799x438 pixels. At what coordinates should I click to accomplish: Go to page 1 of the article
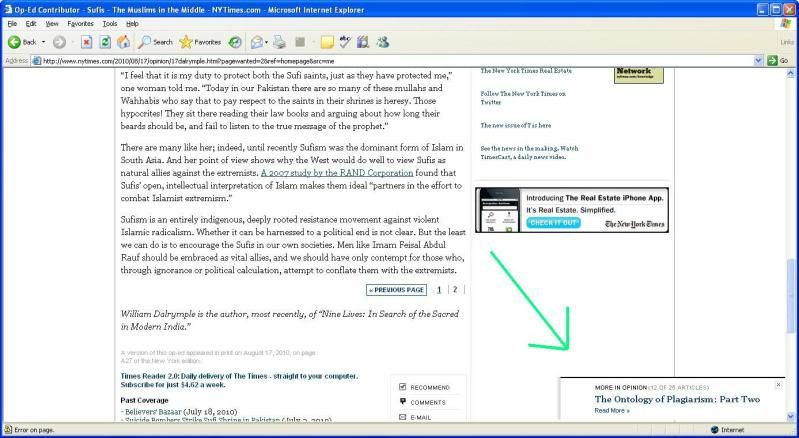[439, 289]
